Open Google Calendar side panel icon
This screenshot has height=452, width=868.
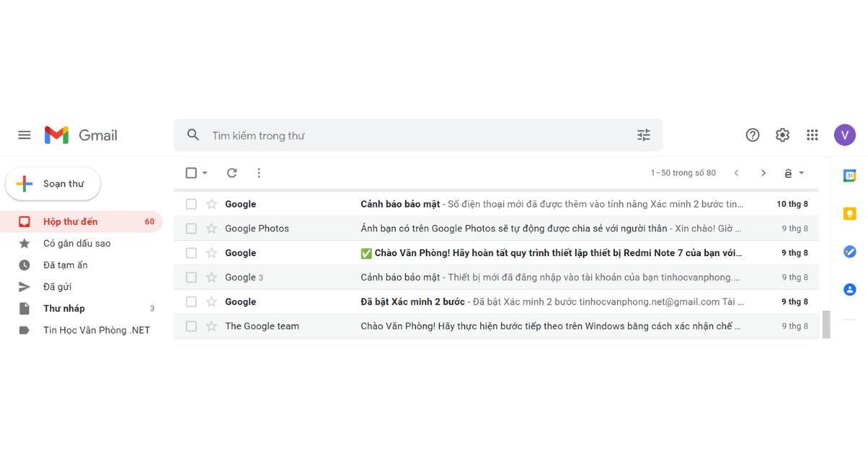(x=850, y=175)
